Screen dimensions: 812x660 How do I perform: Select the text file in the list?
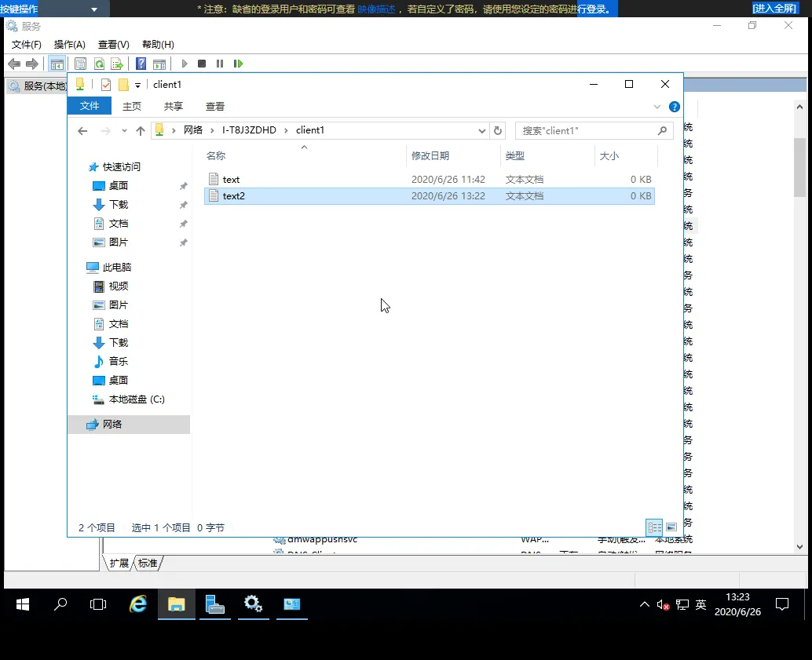[231, 180]
